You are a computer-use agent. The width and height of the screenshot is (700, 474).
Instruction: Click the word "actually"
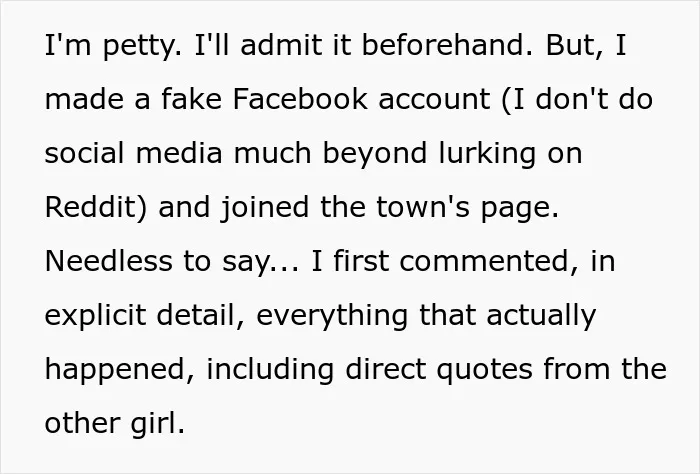click(541, 316)
